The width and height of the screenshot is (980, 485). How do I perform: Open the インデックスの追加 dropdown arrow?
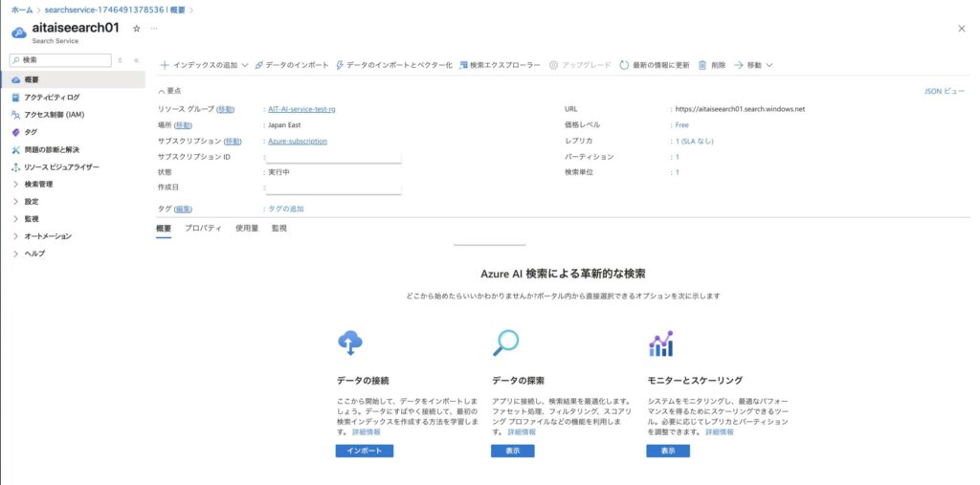coord(244,65)
